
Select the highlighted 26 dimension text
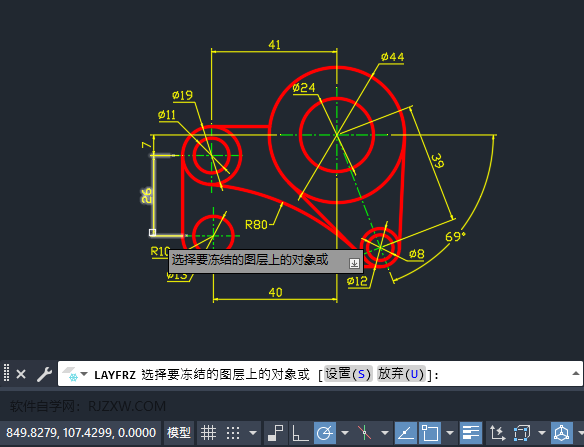(x=146, y=196)
